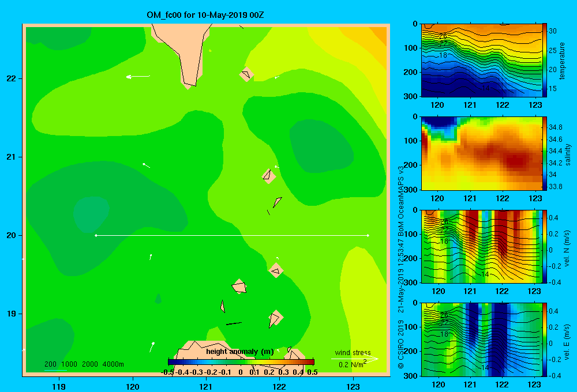Click the vel. N colorbar
The width and height of the screenshot is (577, 392).
tap(545, 246)
